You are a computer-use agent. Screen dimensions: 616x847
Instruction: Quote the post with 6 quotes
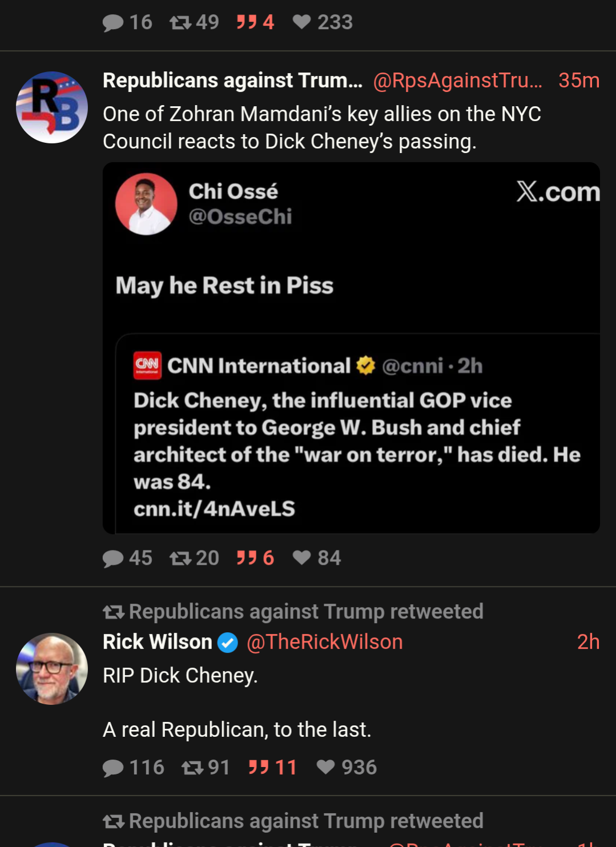coord(247,558)
